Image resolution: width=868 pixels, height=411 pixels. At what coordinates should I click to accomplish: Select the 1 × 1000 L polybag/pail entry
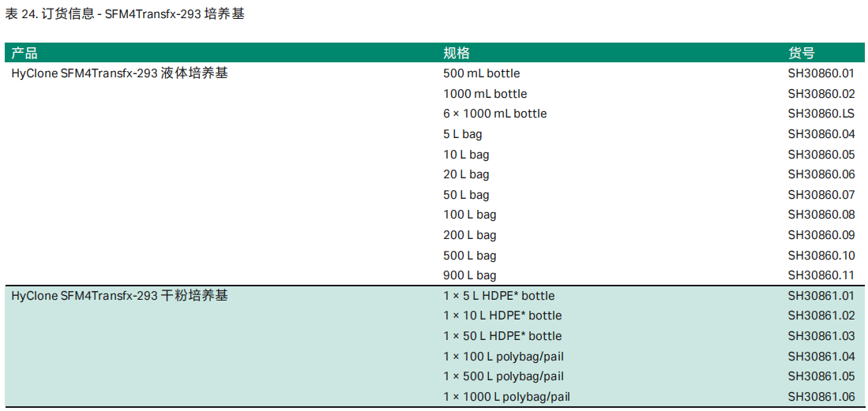point(506,397)
